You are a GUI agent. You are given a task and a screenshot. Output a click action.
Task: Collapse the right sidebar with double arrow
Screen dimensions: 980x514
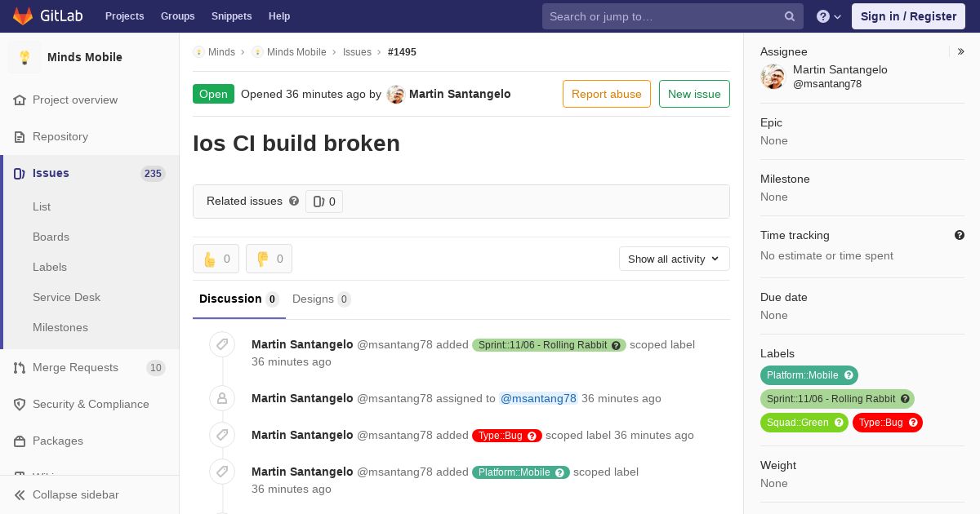tap(961, 51)
